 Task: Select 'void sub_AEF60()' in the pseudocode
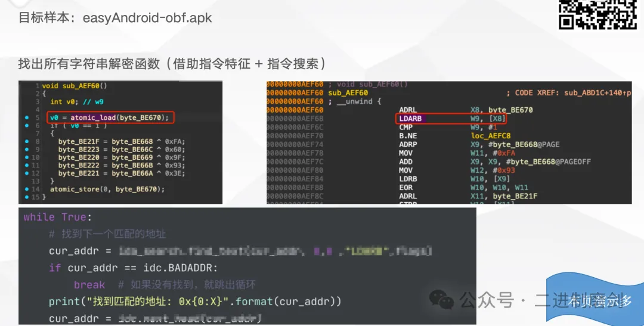pos(75,86)
